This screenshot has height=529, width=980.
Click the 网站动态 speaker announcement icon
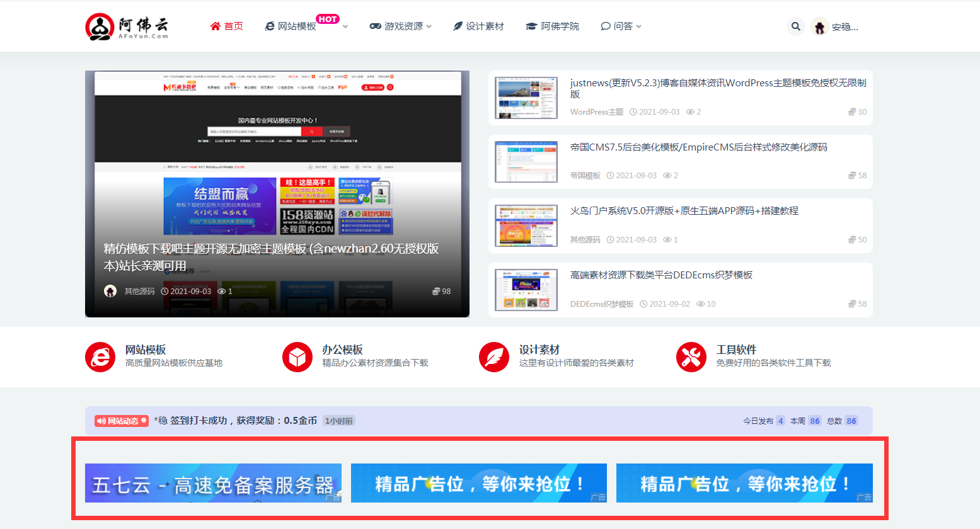pyautogui.click(x=103, y=421)
